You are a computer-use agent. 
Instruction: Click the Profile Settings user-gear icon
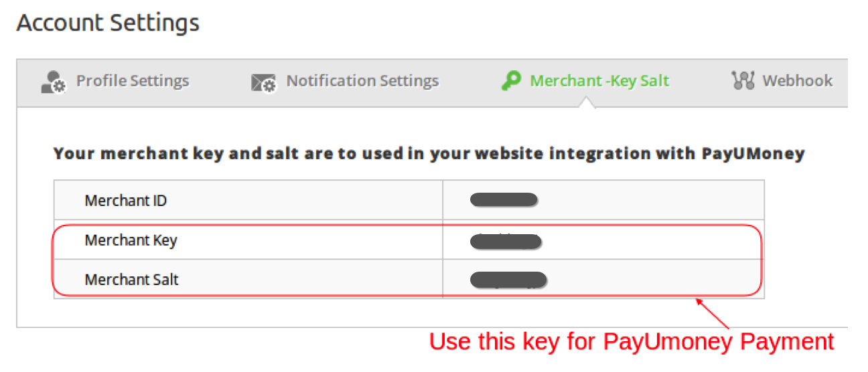point(54,82)
